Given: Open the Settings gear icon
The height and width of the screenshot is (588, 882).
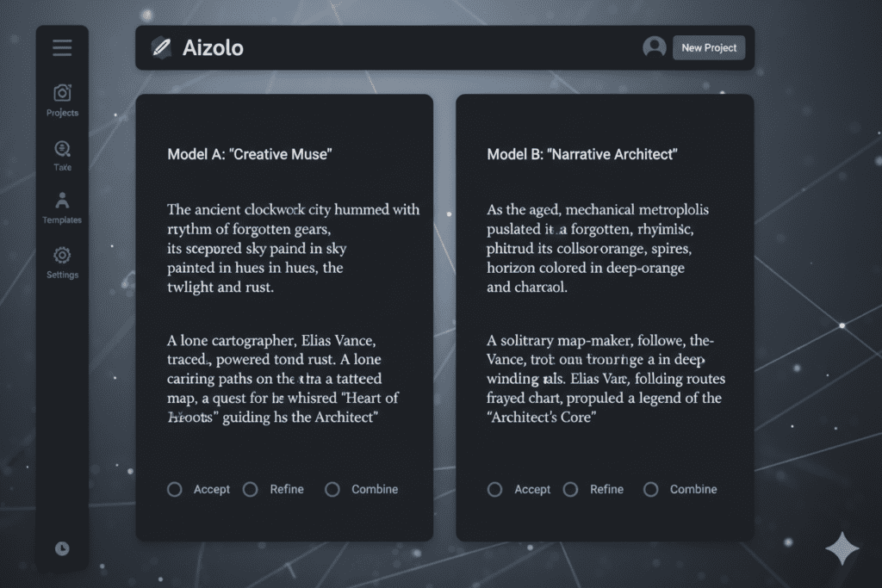Looking at the screenshot, I should pos(62,256).
